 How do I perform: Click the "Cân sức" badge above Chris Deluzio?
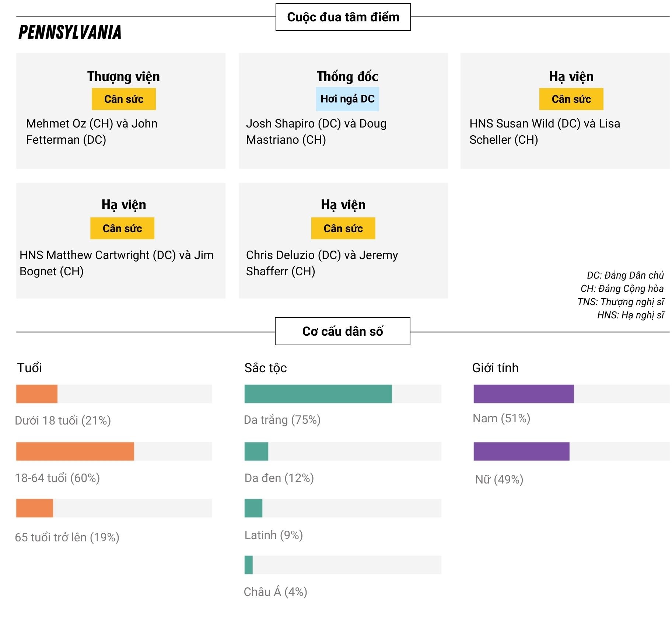click(343, 228)
